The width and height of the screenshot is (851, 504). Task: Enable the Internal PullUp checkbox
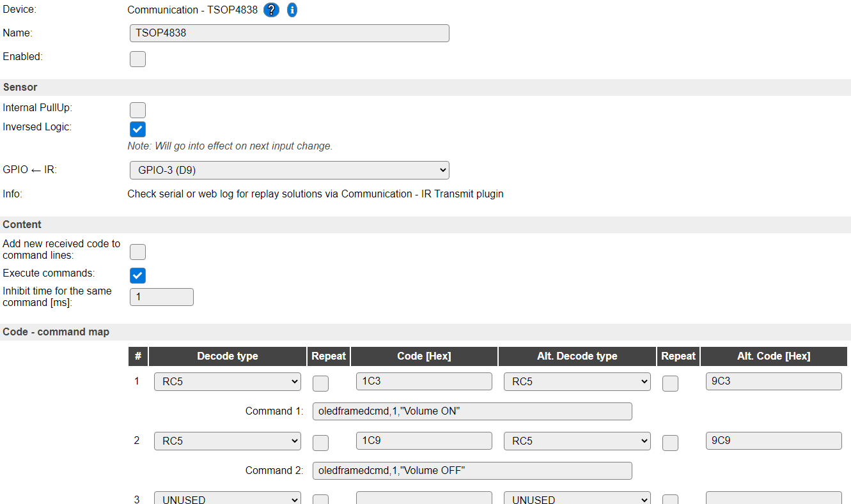[x=137, y=110]
